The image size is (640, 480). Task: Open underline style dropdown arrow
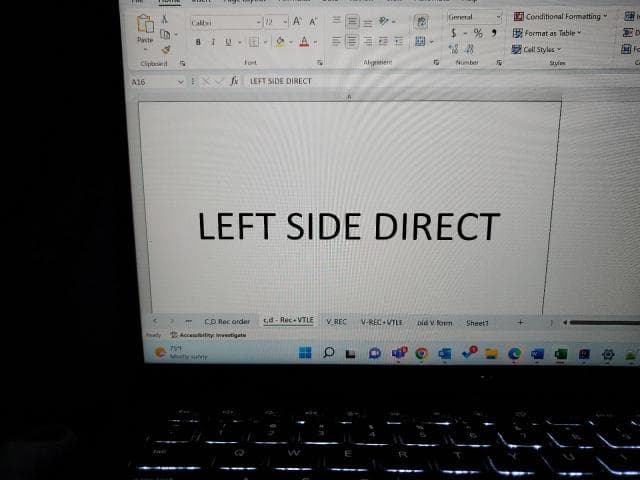click(239, 42)
